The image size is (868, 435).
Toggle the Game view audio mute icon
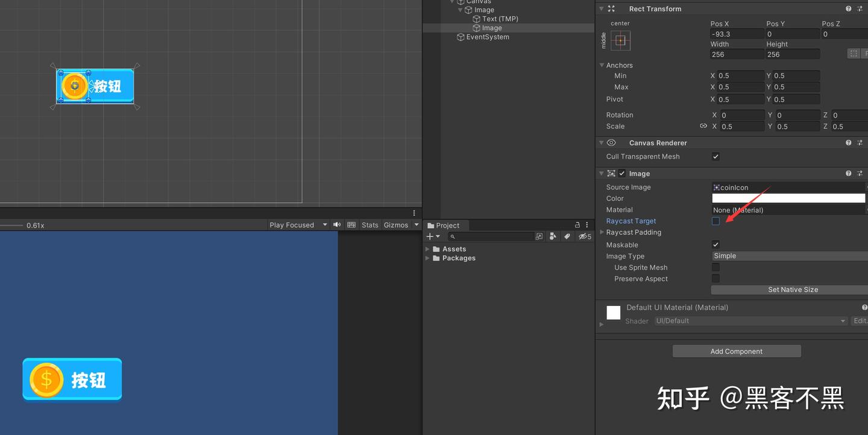point(337,224)
